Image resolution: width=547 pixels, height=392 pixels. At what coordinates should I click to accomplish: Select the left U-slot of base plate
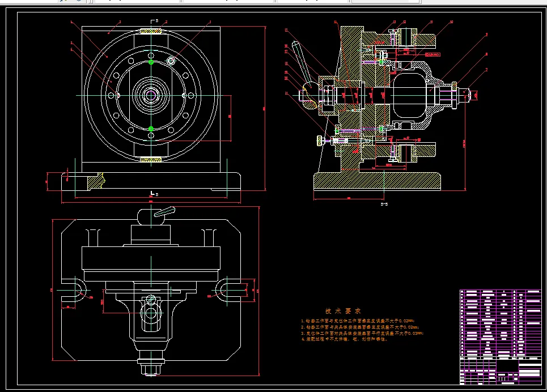tap(74, 290)
